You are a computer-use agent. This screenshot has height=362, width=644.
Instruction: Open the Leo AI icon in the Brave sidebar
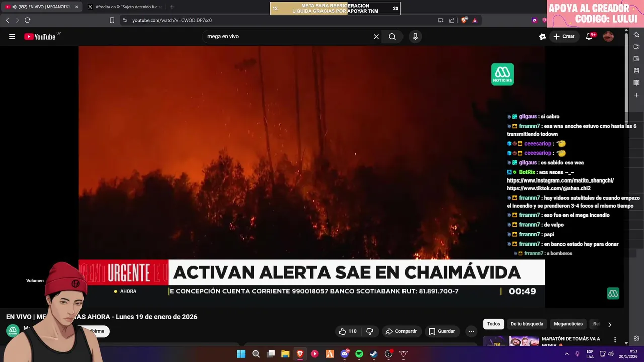pyautogui.click(x=636, y=35)
